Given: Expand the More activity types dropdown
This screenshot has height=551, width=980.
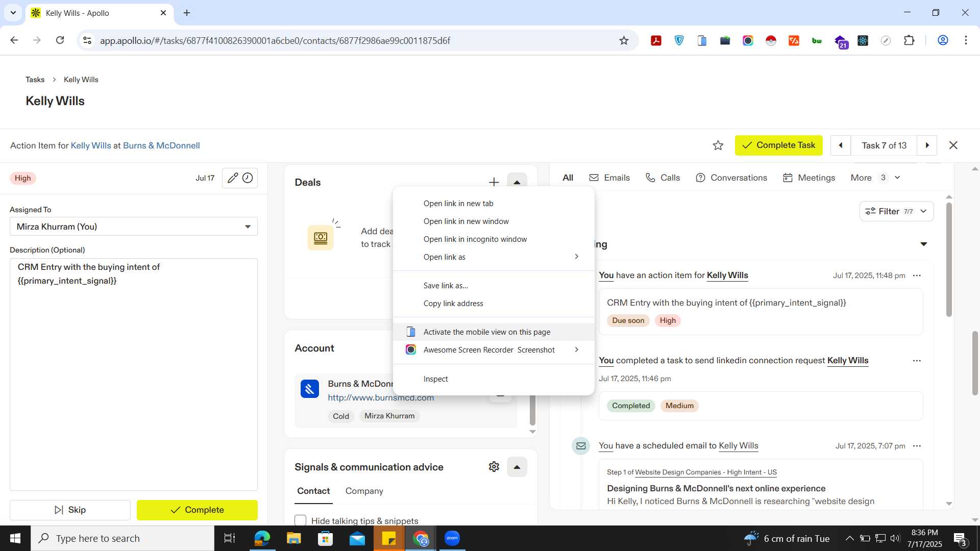Looking at the screenshot, I should click(875, 178).
